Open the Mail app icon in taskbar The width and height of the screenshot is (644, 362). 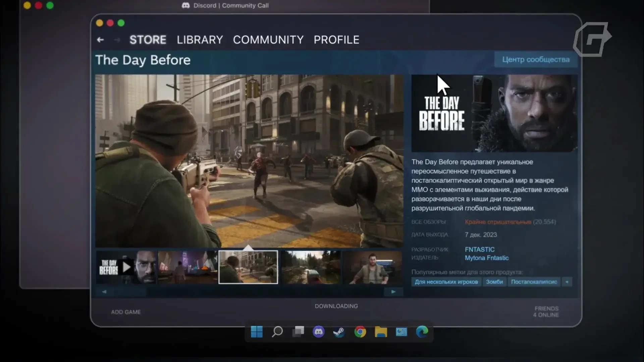(x=401, y=332)
